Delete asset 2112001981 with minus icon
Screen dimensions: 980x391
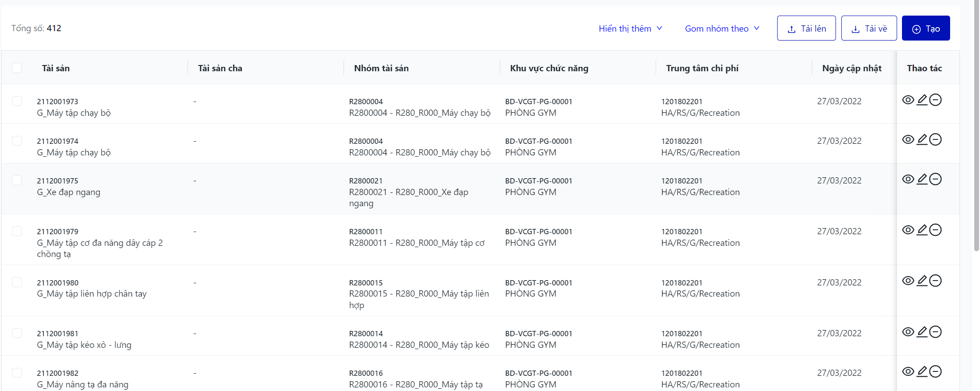[935, 332]
